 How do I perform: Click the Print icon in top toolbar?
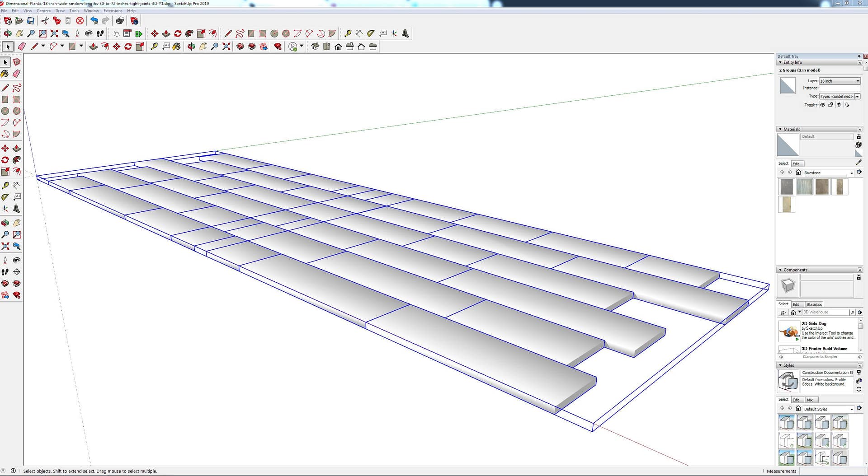tap(120, 21)
